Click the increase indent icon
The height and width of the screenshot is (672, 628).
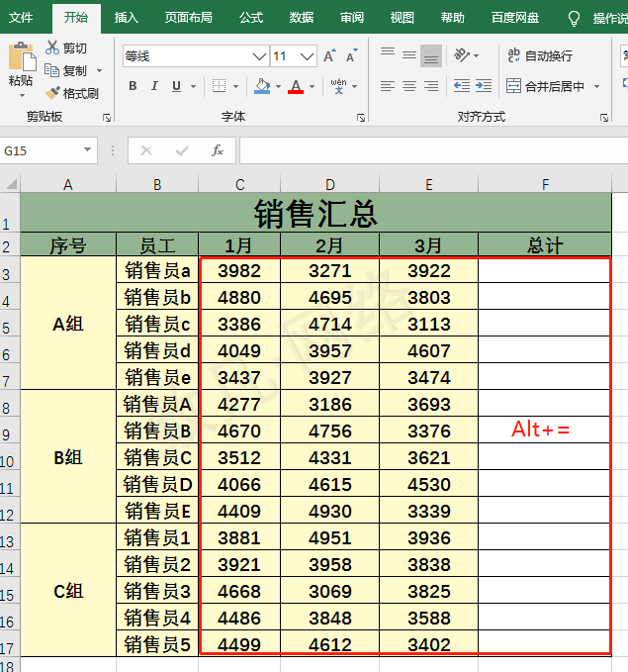(x=484, y=86)
